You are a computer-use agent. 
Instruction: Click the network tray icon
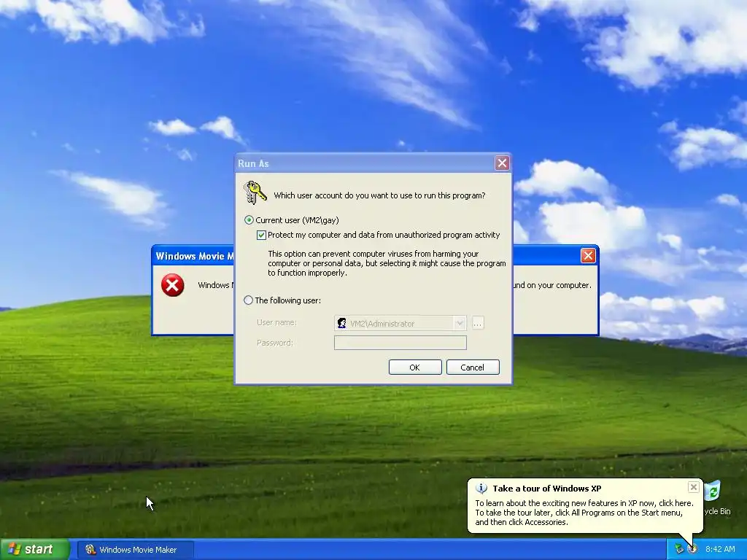coord(679,549)
